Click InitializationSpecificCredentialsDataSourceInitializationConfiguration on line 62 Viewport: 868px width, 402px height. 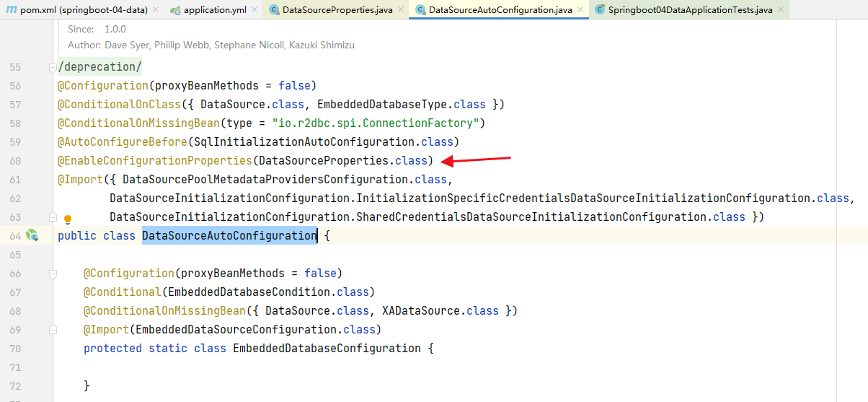pos(583,198)
